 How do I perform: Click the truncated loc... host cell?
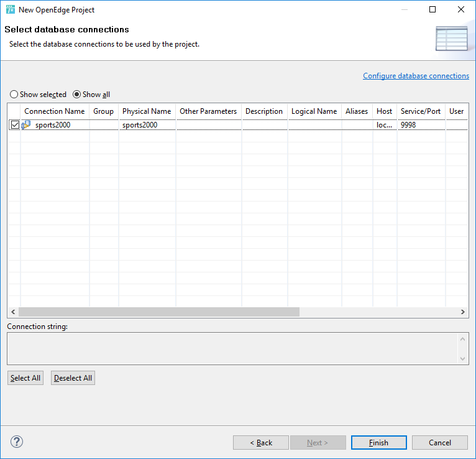point(384,125)
